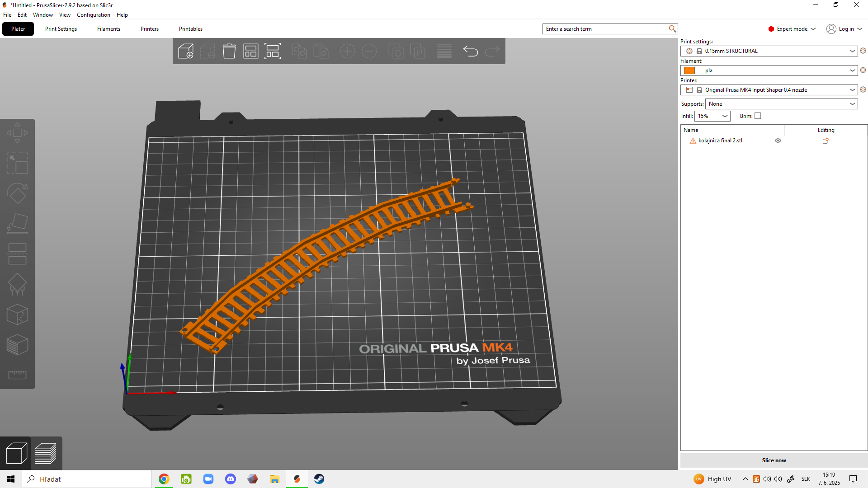The image size is (868, 488).
Task: Select the multi-material painting cube tool
Action: click(17, 345)
